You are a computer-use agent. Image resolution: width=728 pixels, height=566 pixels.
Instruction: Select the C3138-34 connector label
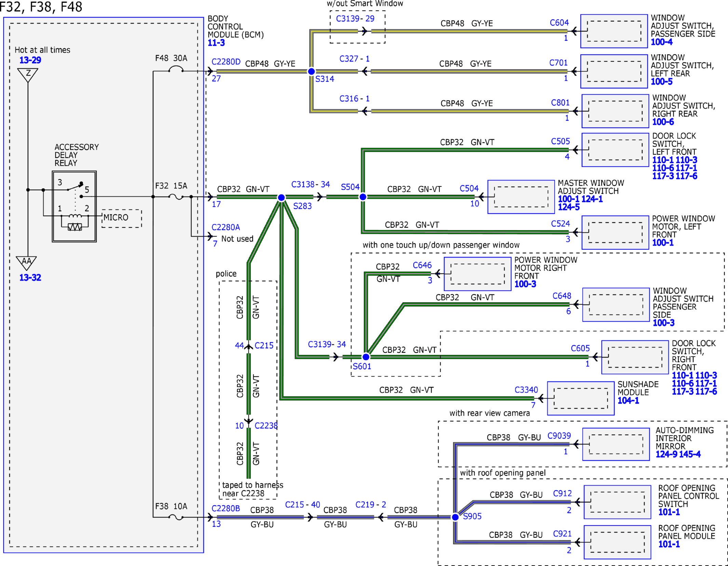coord(311,184)
